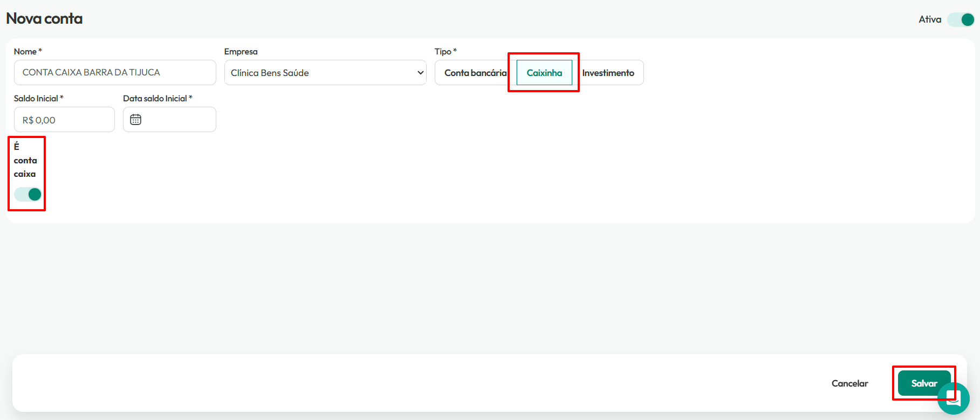The height and width of the screenshot is (420, 980).
Task: Click inside the Data saldo Inicial field
Action: click(x=169, y=120)
